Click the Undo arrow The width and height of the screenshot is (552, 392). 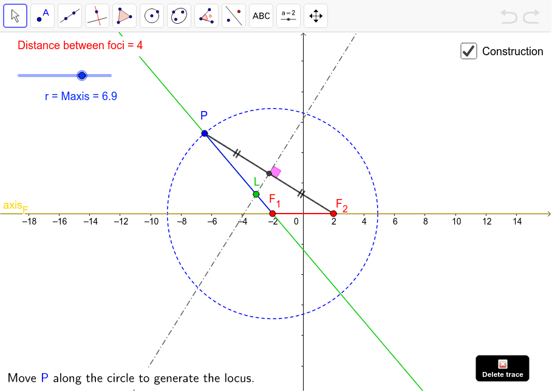[x=509, y=16]
